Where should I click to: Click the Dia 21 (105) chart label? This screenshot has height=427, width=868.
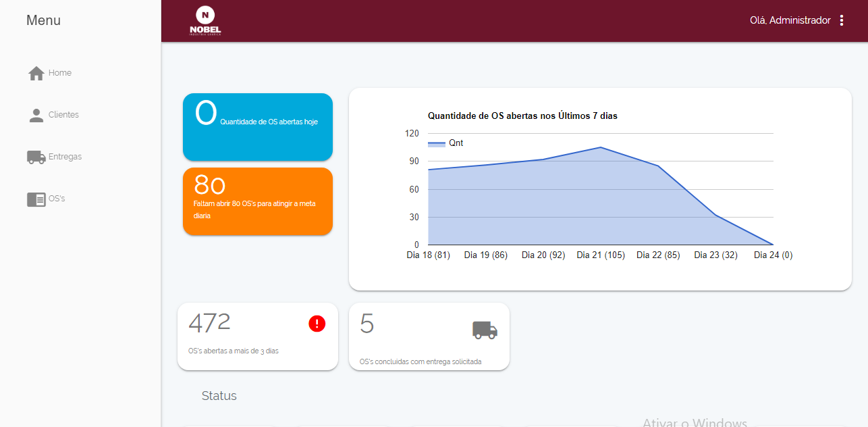[x=600, y=255]
